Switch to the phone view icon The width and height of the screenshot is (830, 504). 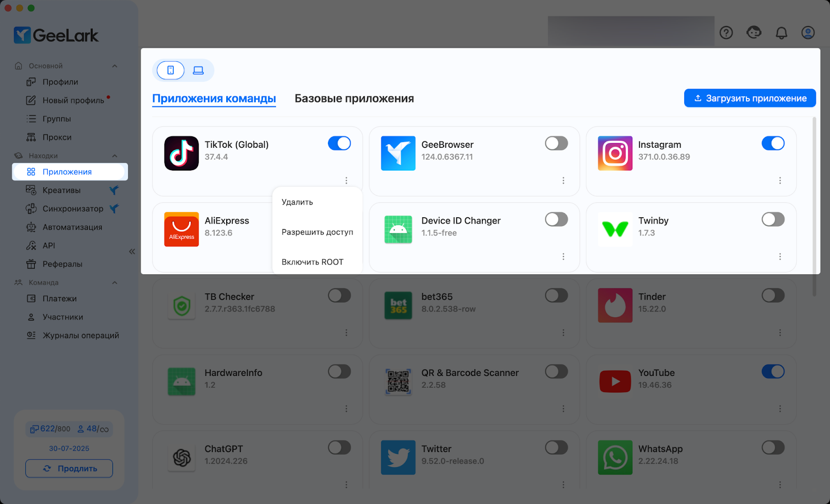(171, 70)
